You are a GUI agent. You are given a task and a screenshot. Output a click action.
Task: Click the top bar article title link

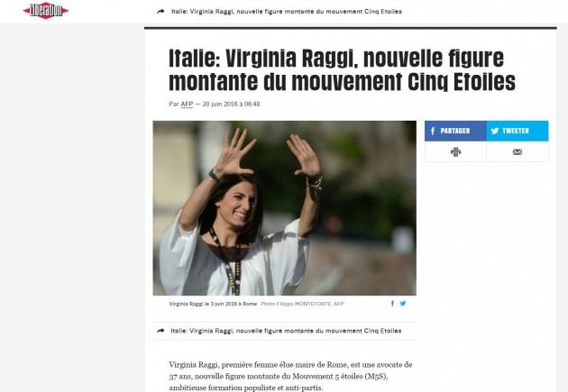(287, 12)
